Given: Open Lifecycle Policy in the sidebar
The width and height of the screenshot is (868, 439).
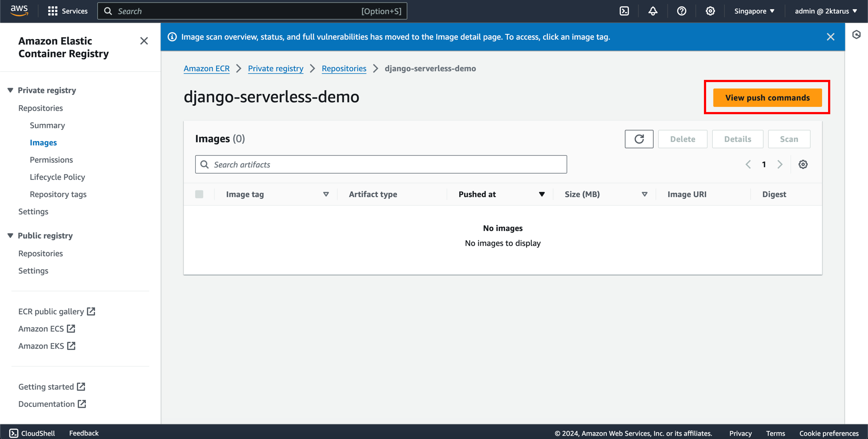Looking at the screenshot, I should click(57, 177).
